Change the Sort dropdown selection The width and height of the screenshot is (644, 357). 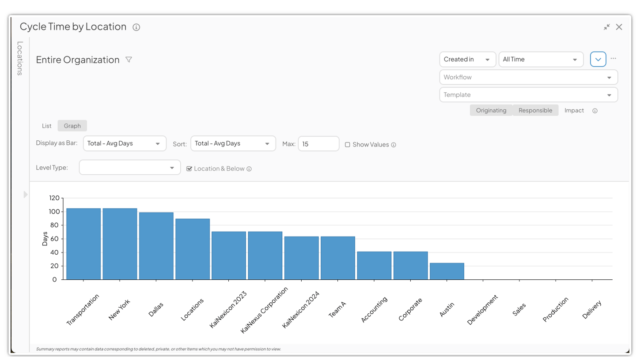pyautogui.click(x=233, y=143)
